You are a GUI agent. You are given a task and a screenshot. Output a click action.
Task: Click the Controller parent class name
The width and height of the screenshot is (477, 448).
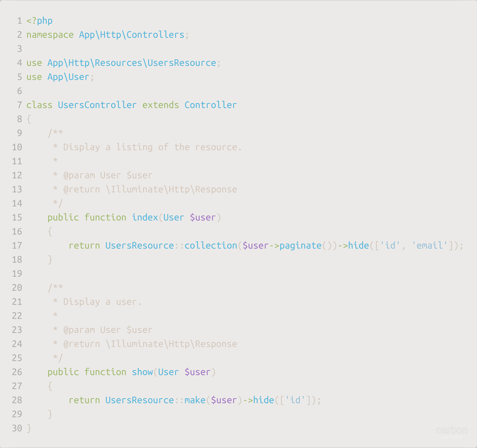pos(210,105)
